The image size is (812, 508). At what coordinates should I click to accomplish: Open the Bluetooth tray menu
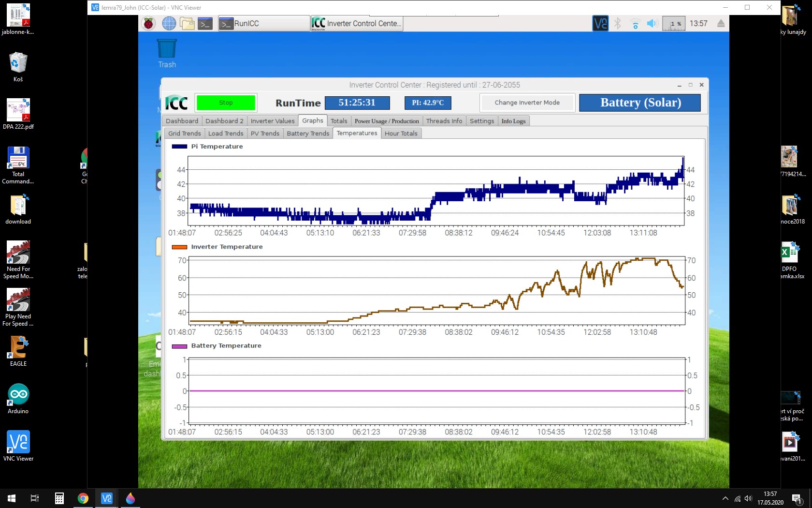[x=618, y=23]
